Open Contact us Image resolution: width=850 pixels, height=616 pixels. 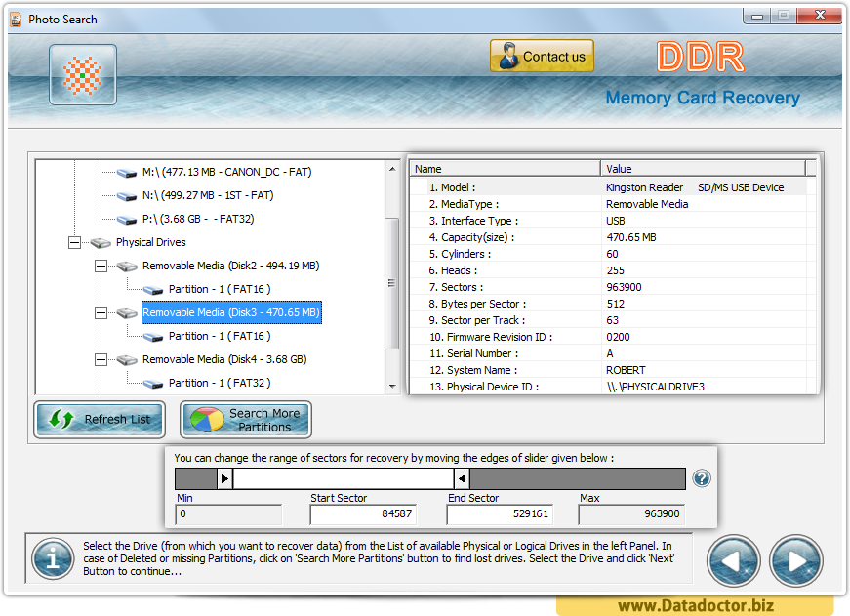[x=542, y=56]
